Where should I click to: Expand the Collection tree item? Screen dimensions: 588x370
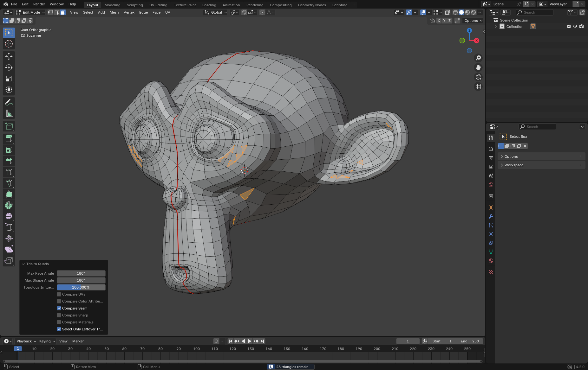[x=496, y=27]
